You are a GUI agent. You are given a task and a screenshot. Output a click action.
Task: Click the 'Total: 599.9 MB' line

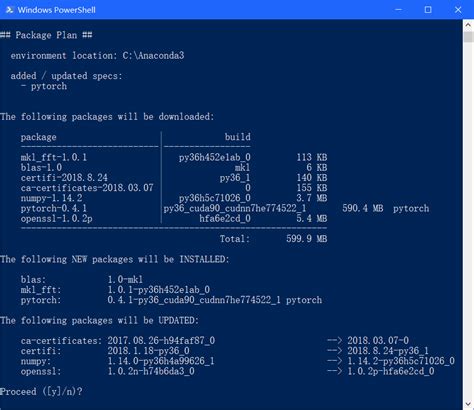[x=273, y=239]
